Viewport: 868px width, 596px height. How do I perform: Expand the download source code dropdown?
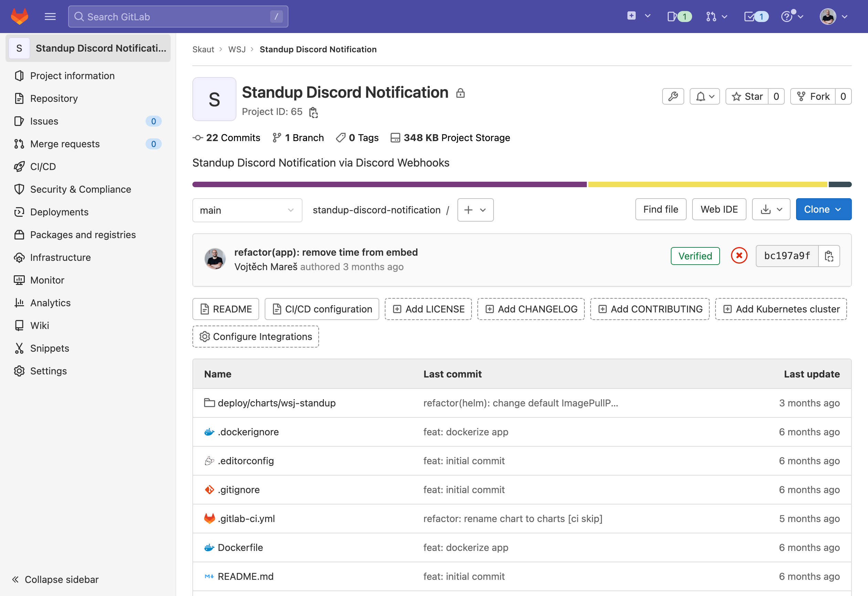coord(771,210)
